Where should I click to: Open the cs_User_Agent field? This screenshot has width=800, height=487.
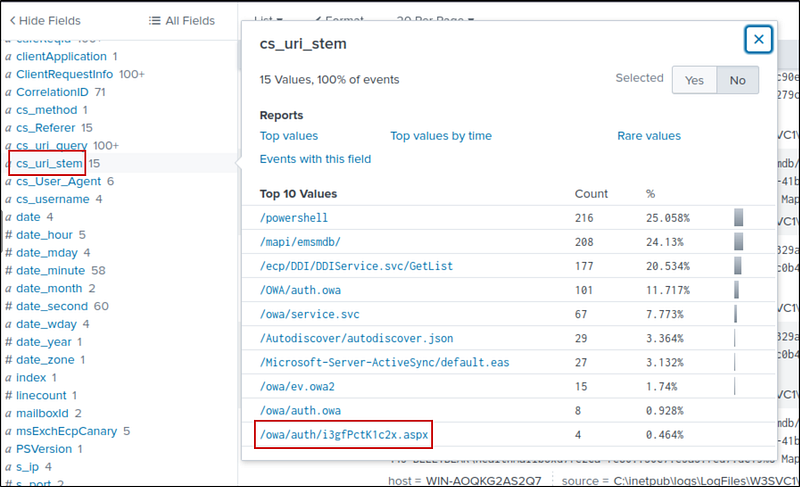click(59, 181)
